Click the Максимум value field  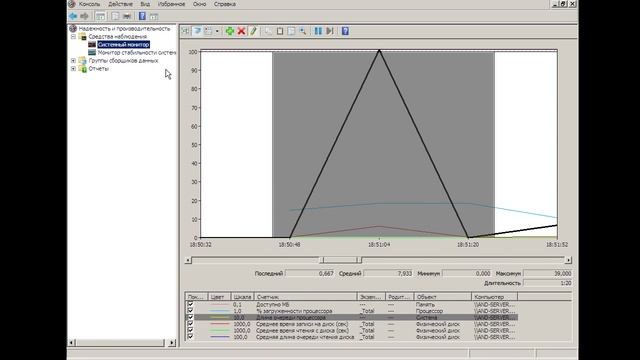pyautogui.click(x=547, y=273)
